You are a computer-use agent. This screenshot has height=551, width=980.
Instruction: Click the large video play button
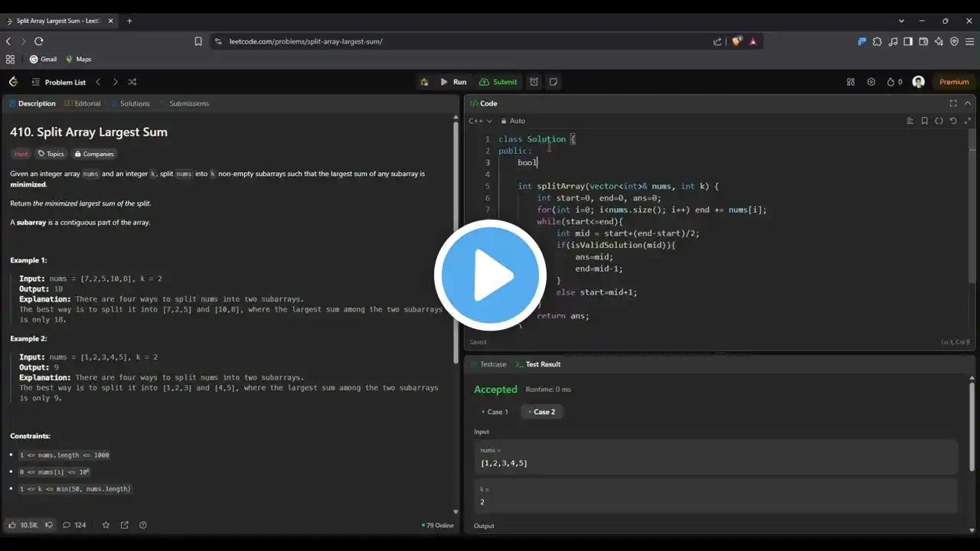click(x=490, y=275)
